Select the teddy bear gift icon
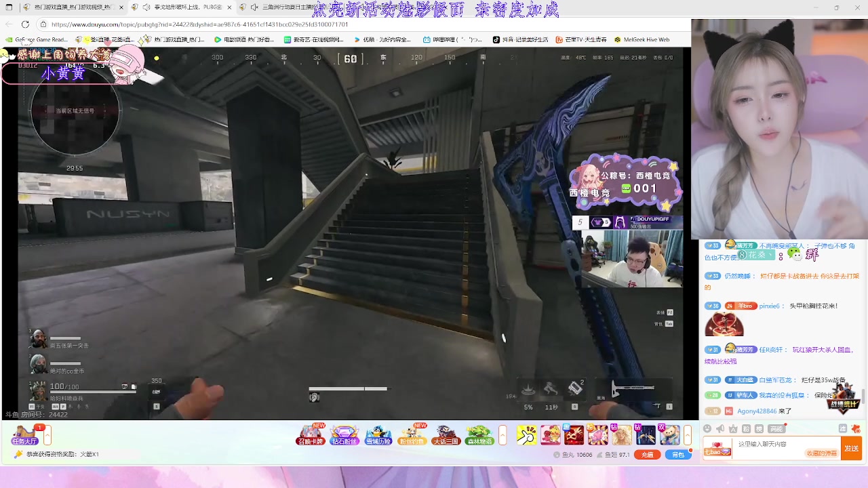This screenshot has height=488, width=868. click(x=669, y=434)
